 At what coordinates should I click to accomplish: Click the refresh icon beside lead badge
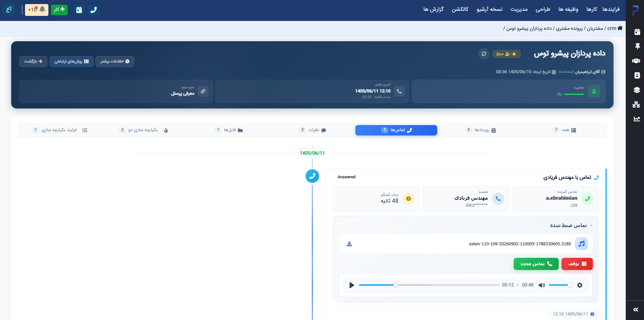point(484,54)
